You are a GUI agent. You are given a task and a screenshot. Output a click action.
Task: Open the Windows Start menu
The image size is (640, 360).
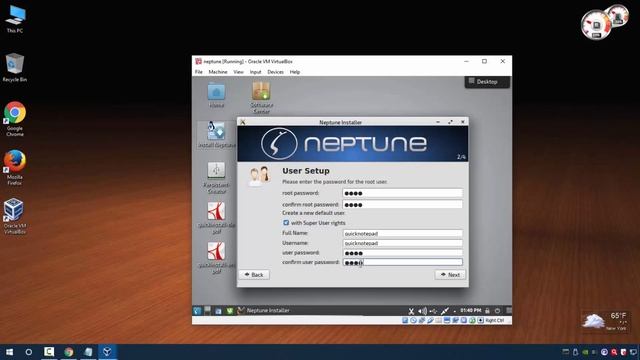[9, 352]
